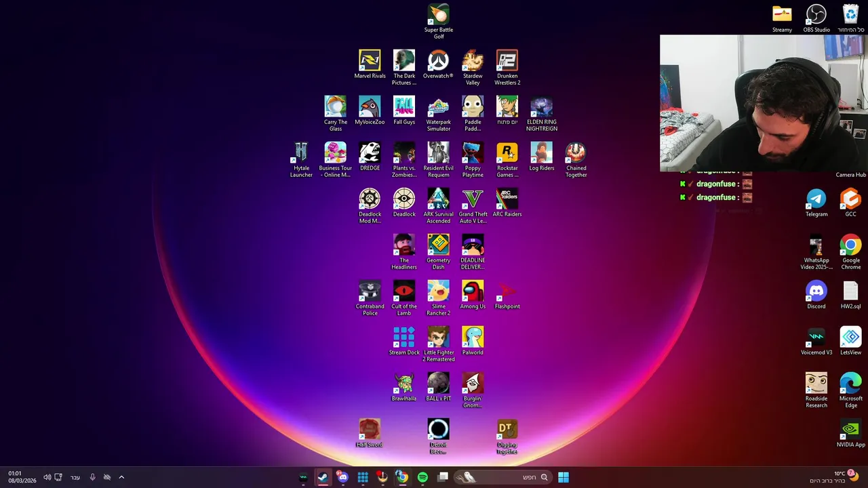
Task: Open the ELDEN RING NIGHTREIGN shortcut
Action: [541, 113]
